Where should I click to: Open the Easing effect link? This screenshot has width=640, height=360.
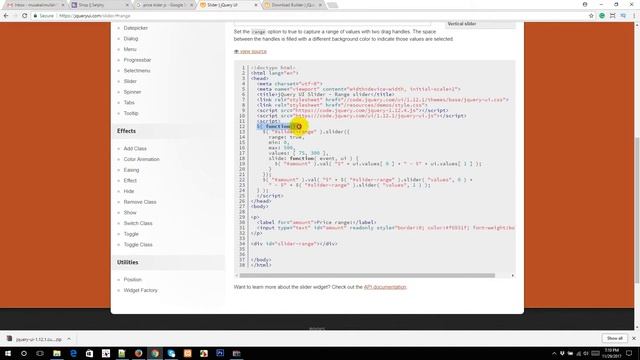131,170
